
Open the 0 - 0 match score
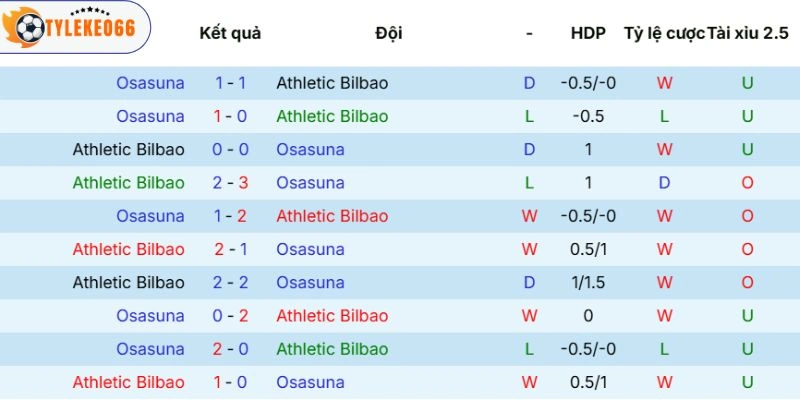[x=231, y=150]
